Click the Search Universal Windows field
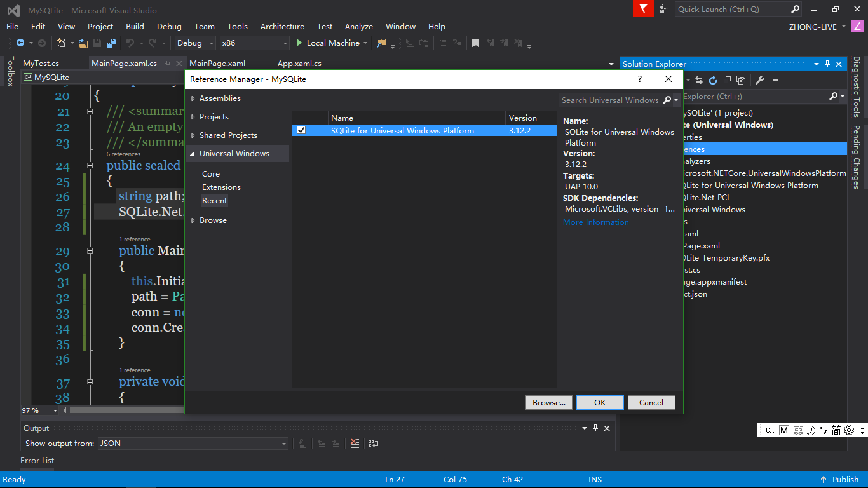The width and height of the screenshot is (868, 488). 610,100
